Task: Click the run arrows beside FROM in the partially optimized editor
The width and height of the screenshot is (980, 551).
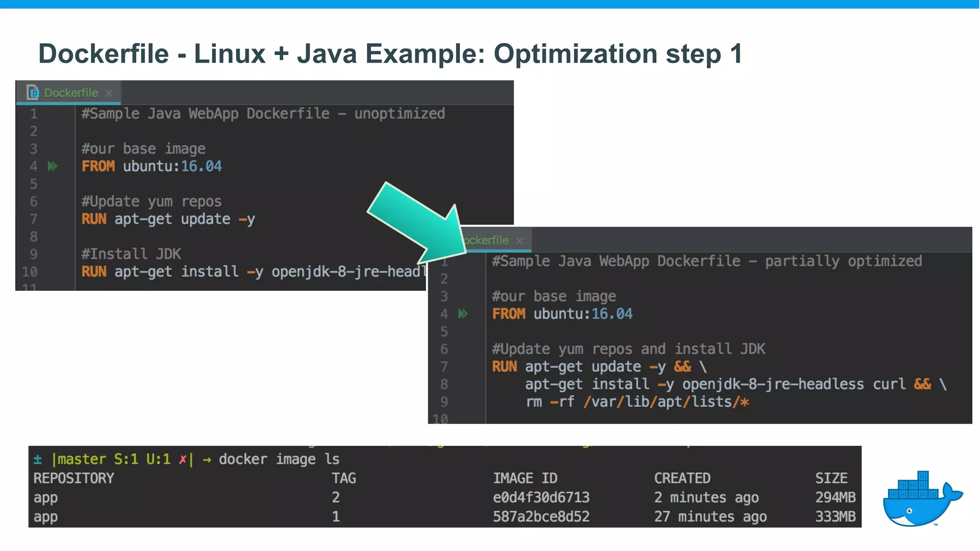Action: pyautogui.click(x=463, y=314)
